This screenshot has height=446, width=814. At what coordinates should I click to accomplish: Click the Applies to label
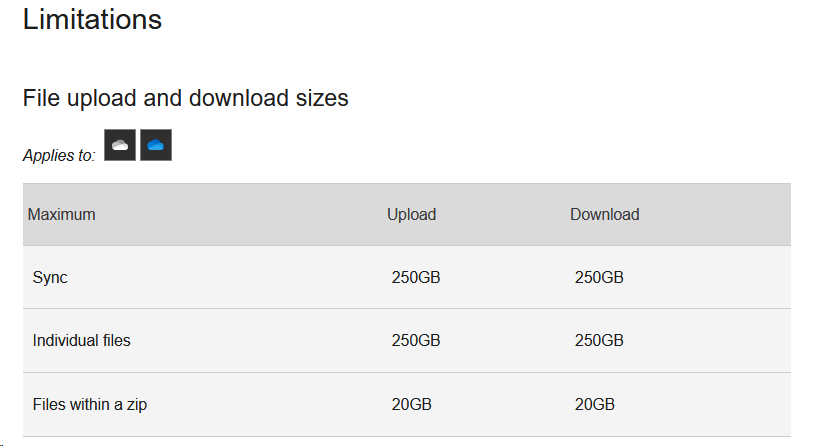coord(59,155)
